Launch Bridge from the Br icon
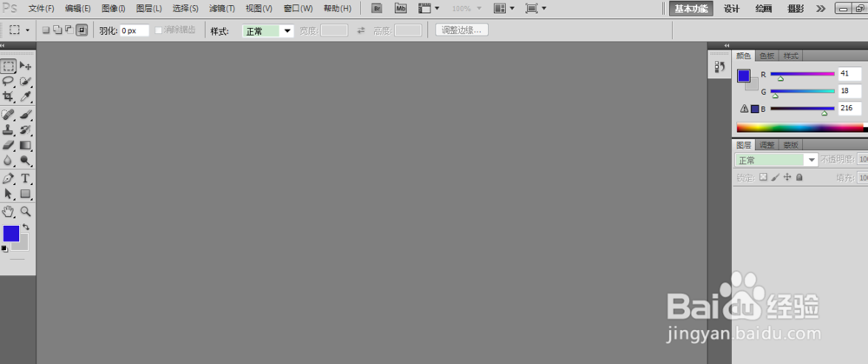Image resolution: width=868 pixels, height=364 pixels. click(x=377, y=9)
